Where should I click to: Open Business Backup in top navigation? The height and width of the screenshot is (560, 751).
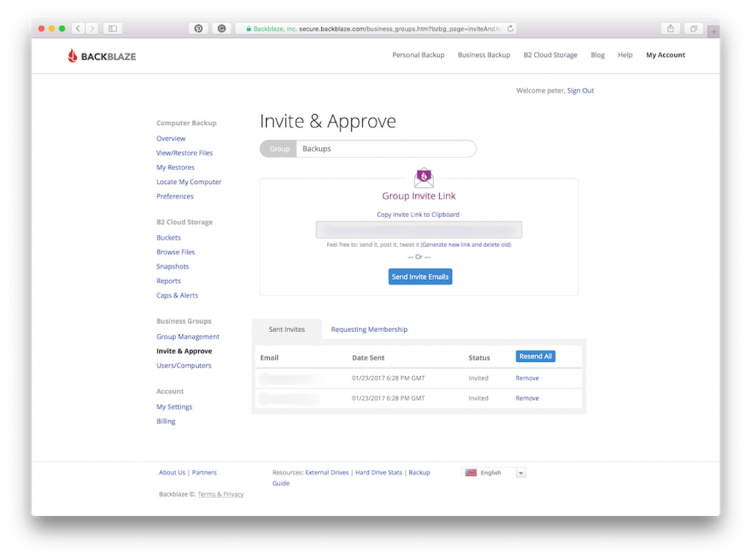(x=484, y=55)
